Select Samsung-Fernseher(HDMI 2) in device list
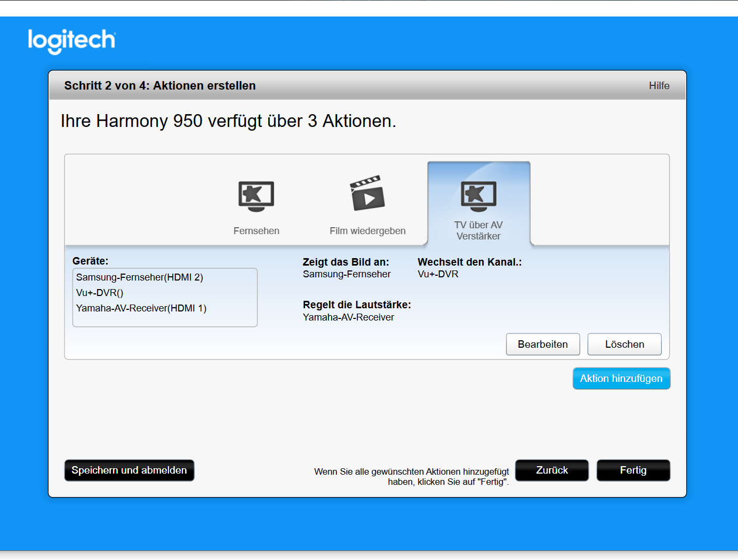738x560 pixels. [140, 277]
